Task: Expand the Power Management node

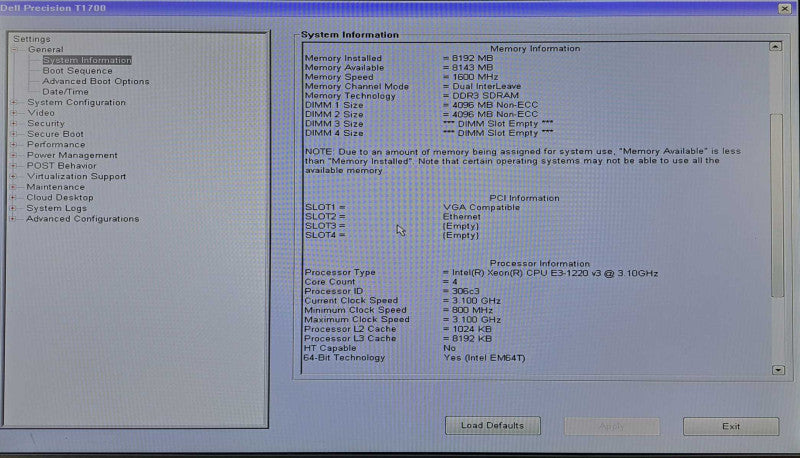Action: [14, 155]
